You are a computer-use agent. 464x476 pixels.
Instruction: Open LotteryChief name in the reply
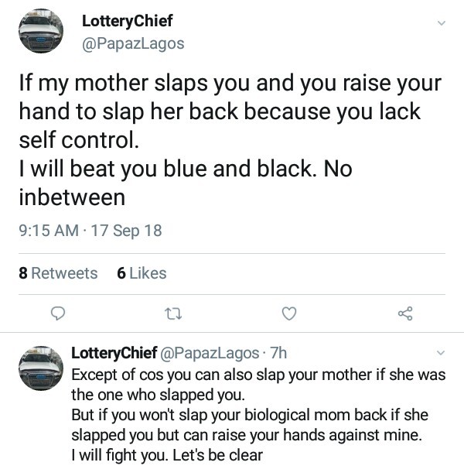(114, 353)
